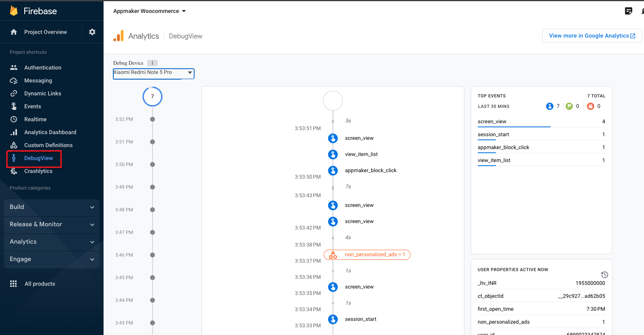
Task: Expand the Release & Monitor category
Action: pos(52,224)
